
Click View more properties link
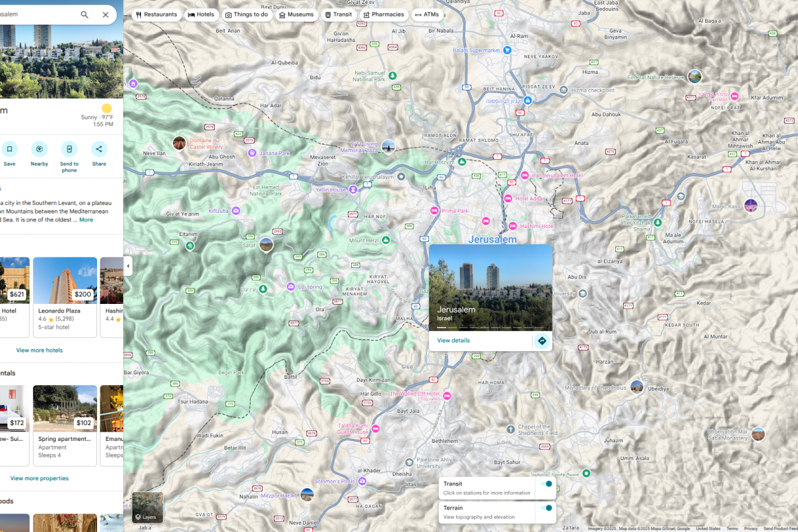[x=39, y=478]
